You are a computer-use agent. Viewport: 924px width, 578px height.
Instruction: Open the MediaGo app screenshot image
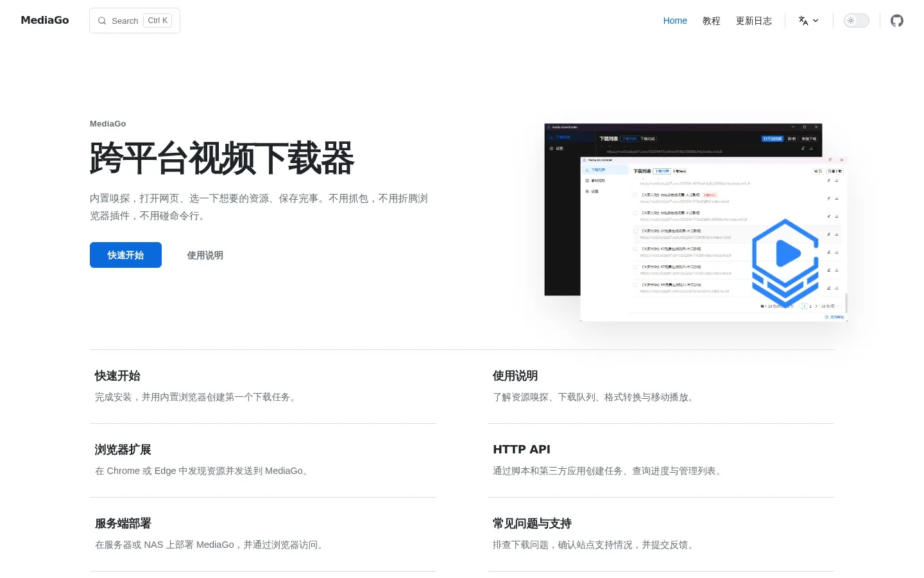click(696, 222)
